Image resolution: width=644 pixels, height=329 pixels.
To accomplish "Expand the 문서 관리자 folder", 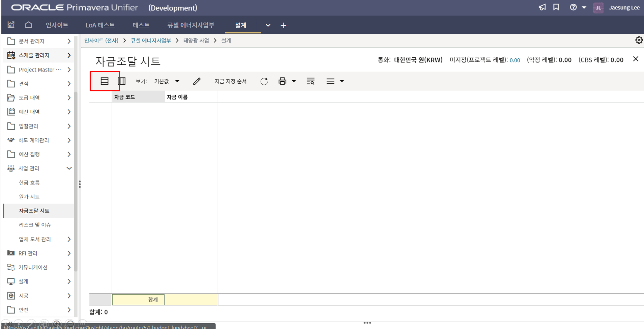I will [69, 41].
